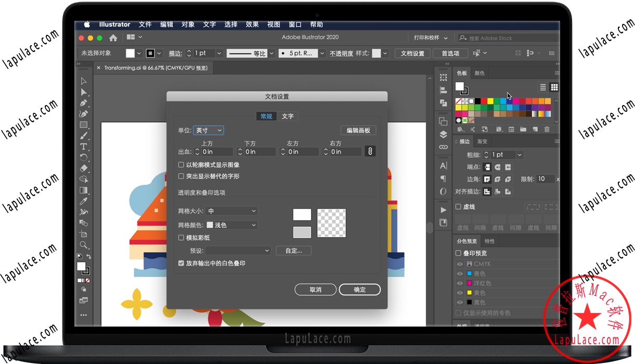Select the Curvature tool
The width and height of the screenshot is (635, 364).
tap(84, 114)
